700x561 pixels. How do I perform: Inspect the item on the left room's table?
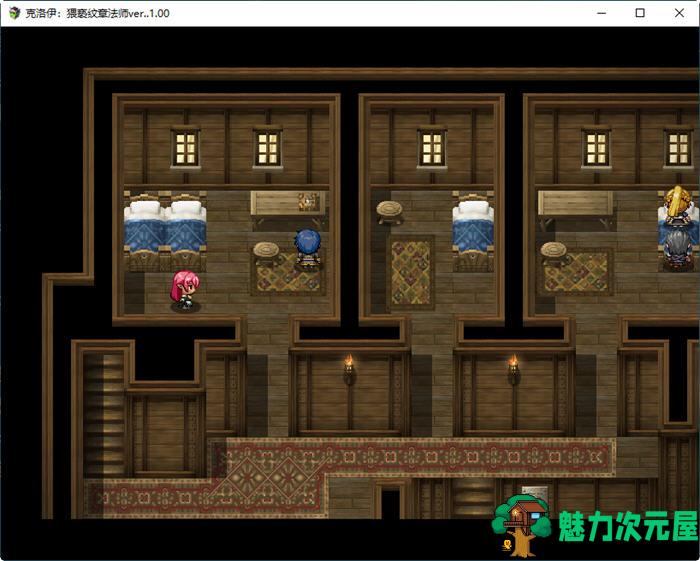pos(308,201)
